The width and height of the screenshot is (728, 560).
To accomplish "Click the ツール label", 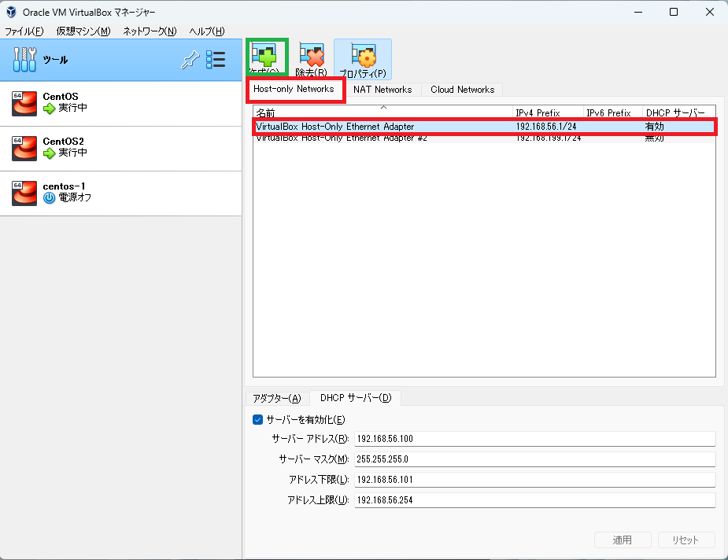I will pyautogui.click(x=55, y=60).
